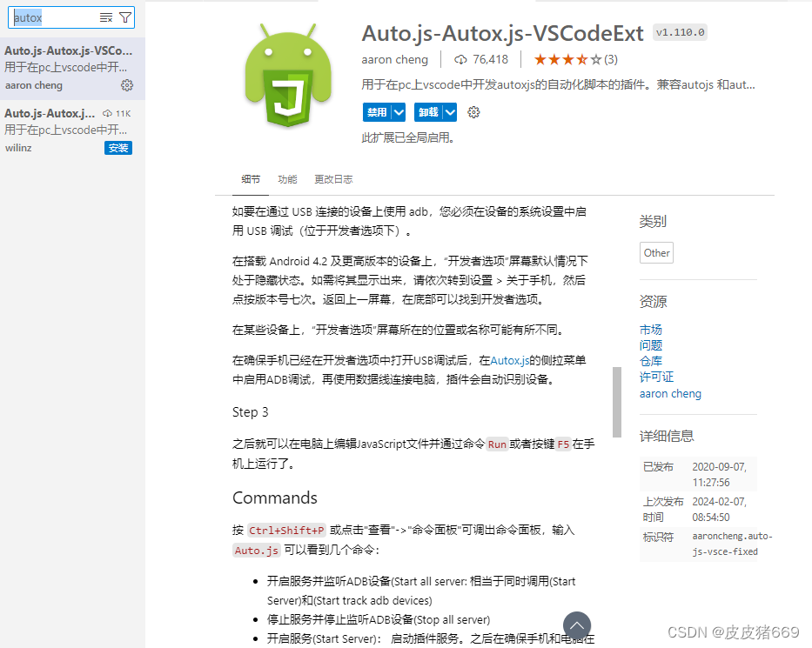Click the star rating of the extension
The height and width of the screenshot is (648, 812).
click(x=568, y=59)
